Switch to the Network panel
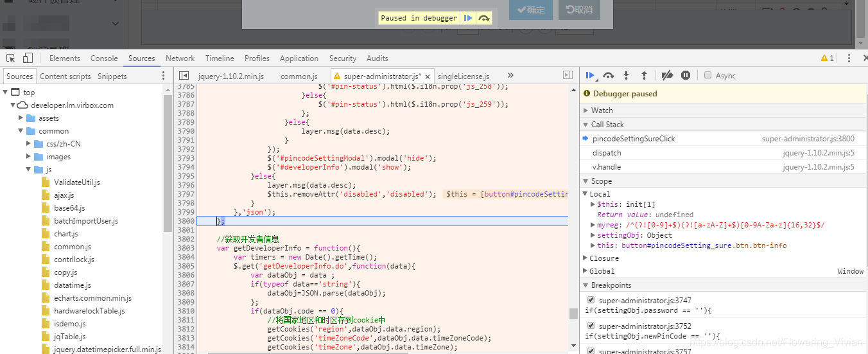 coord(180,58)
